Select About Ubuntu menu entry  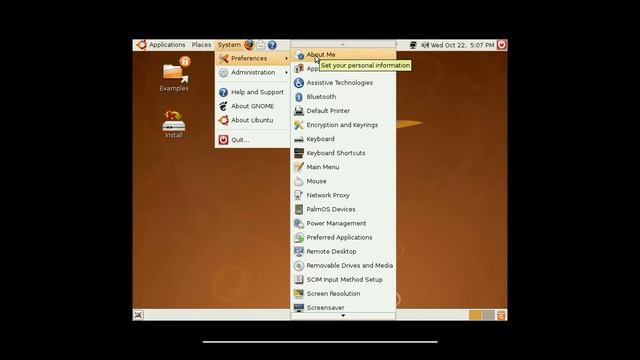[253, 120]
